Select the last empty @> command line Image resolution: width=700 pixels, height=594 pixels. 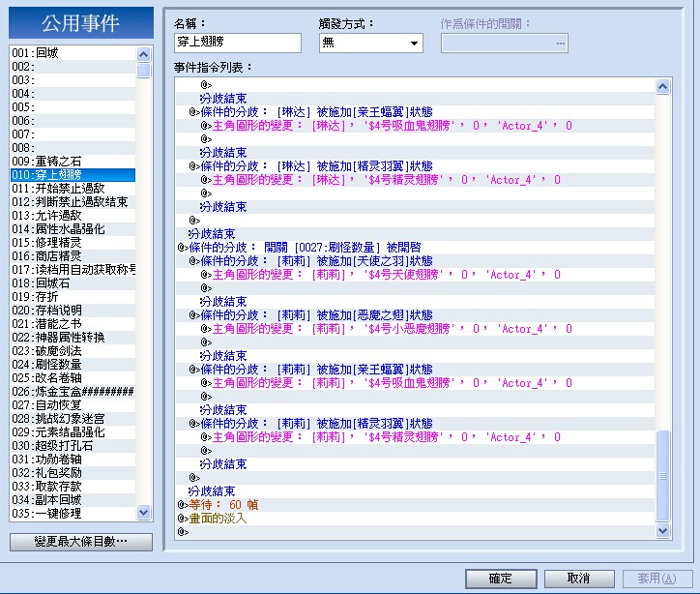point(415,531)
